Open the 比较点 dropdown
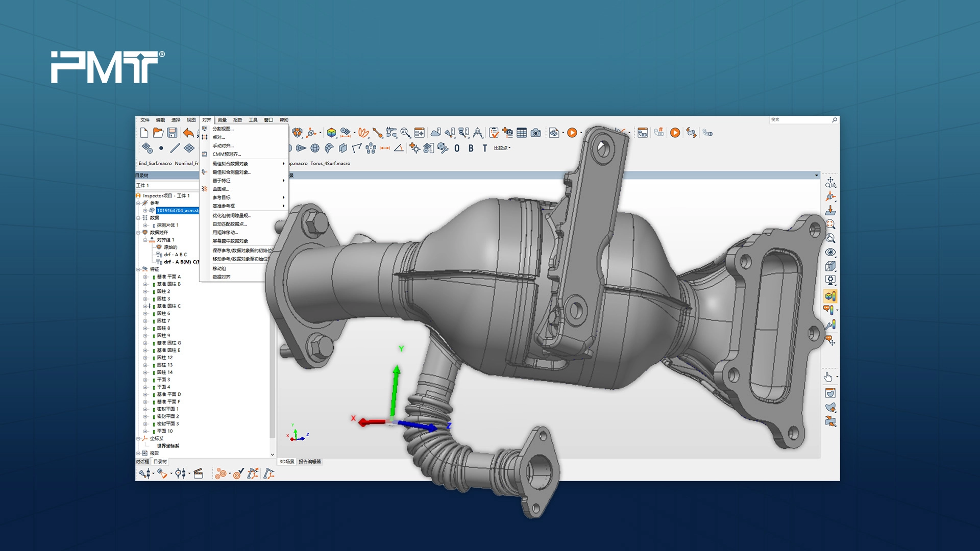Screen dimensions: 980x551 (x=502, y=148)
